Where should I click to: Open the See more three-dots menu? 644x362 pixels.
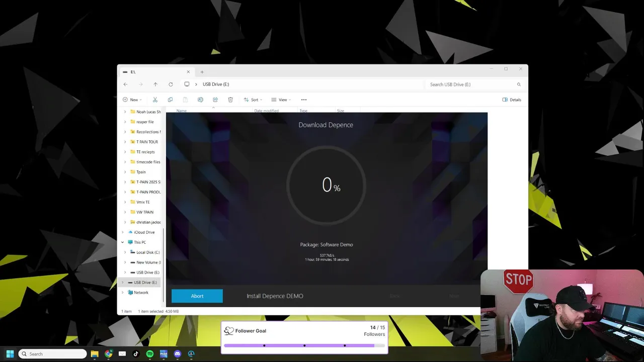(304, 100)
